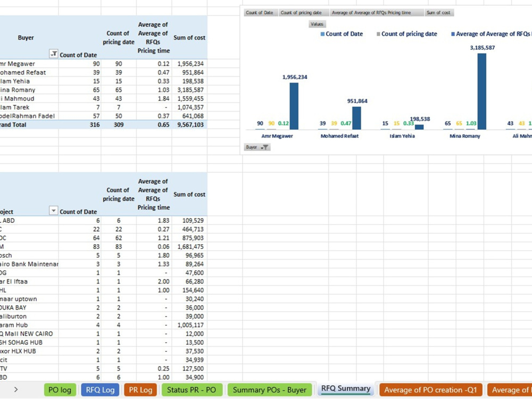Screen dimensions: 532x399
Task: Select the 66,280 cost cell
Action: click(189, 281)
